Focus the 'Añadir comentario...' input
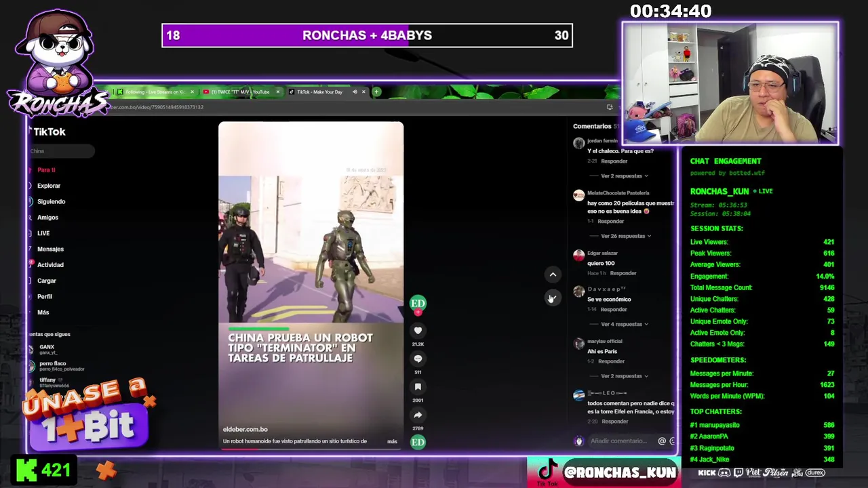 620,441
